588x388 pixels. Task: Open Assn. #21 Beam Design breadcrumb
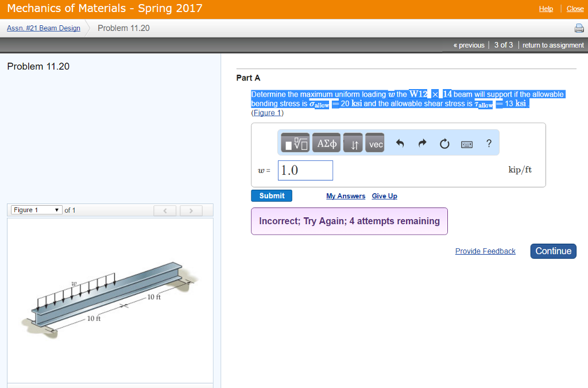43,28
